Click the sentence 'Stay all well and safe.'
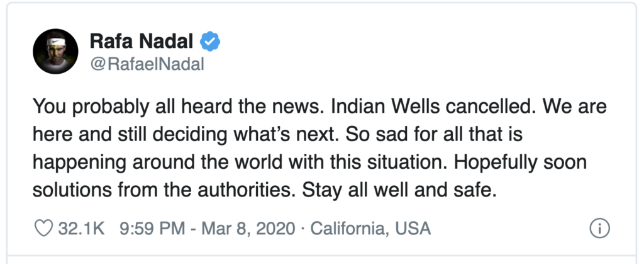This screenshot has width=644, height=264. [x=399, y=191]
